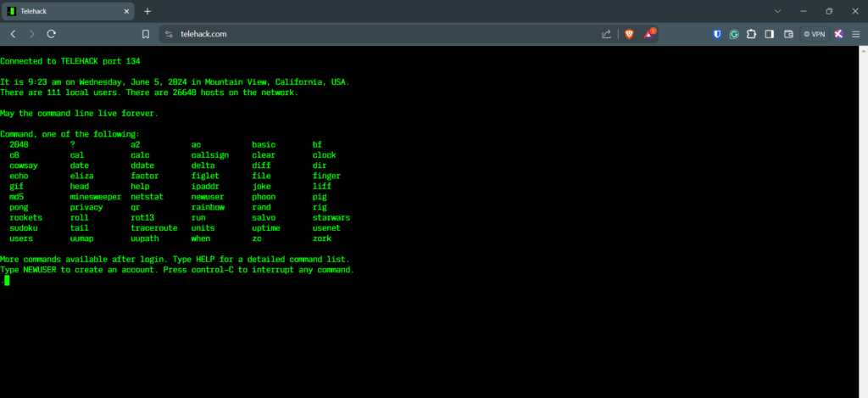Open the Bitwarden extension icon

717,34
